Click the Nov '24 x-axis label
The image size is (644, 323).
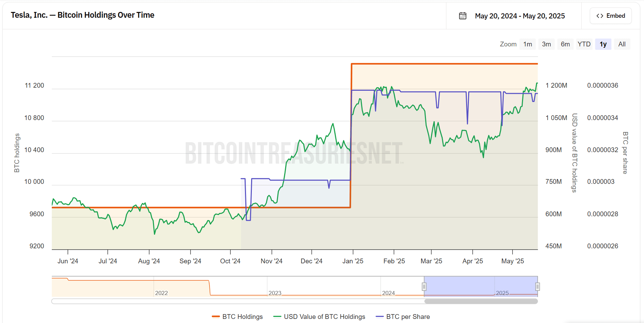click(x=272, y=261)
